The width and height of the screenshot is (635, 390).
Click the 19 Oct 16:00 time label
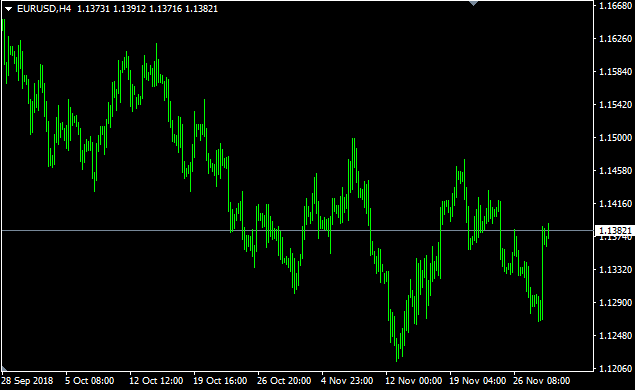pos(220,381)
